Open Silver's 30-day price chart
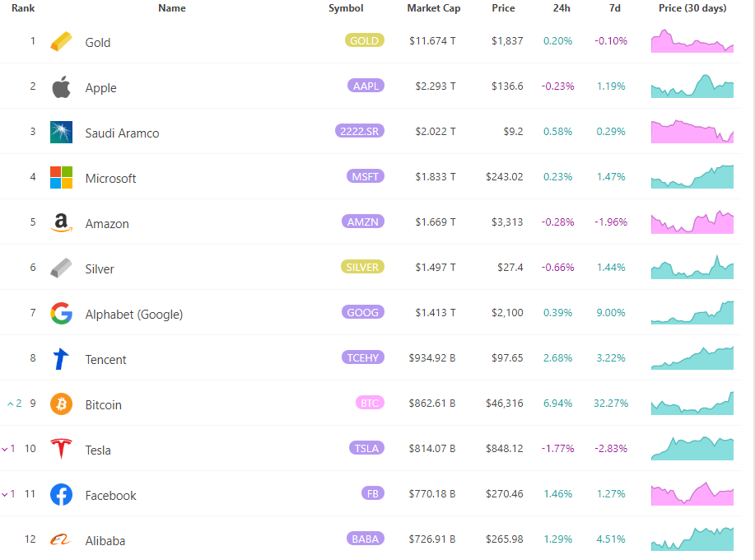The width and height of the screenshot is (755, 560). (692, 268)
